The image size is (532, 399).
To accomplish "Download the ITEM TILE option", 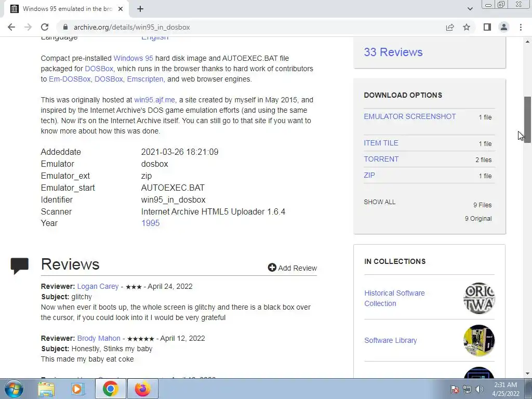I will pos(381,143).
